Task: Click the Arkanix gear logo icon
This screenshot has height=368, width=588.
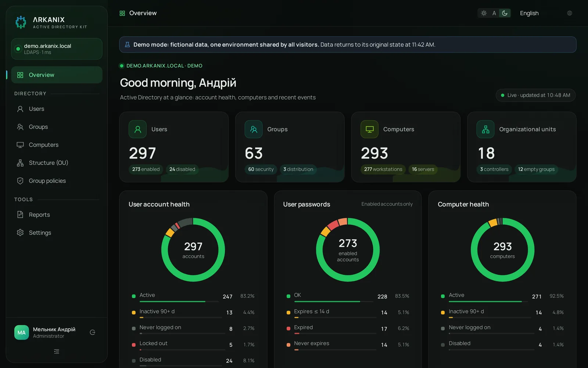Action: click(x=21, y=22)
